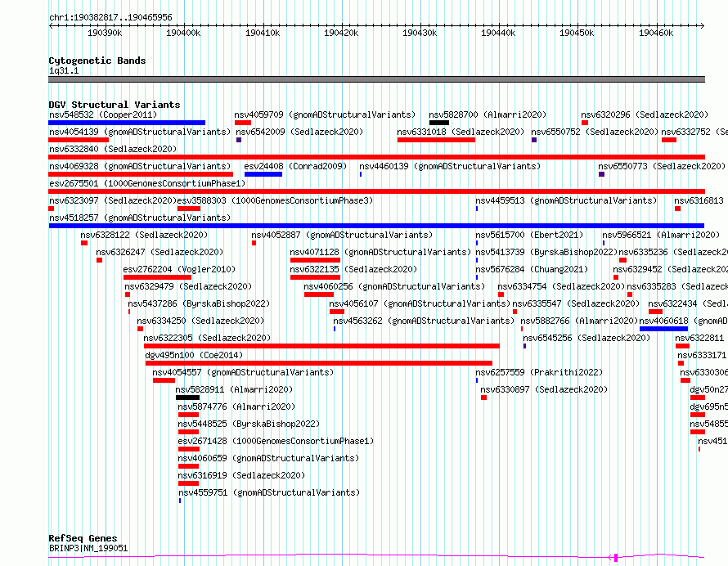Select the RefSeq Genes track title
This screenshot has width=728, height=566.
point(83,538)
